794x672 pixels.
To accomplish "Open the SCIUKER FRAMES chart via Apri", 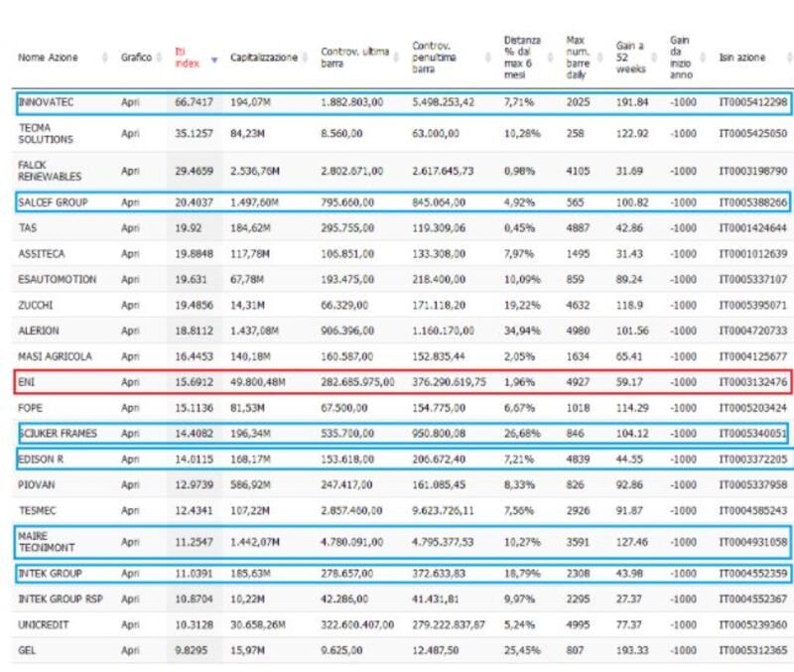I will (130, 434).
